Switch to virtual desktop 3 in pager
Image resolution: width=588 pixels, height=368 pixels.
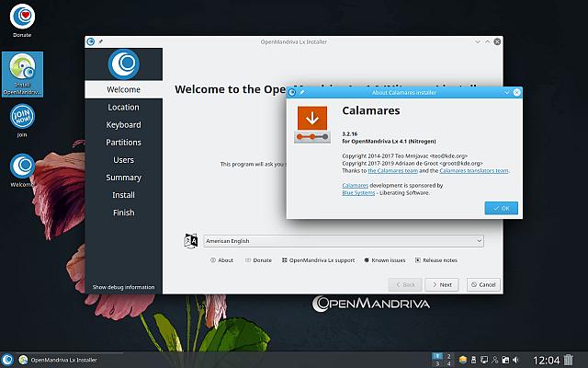(x=437, y=363)
